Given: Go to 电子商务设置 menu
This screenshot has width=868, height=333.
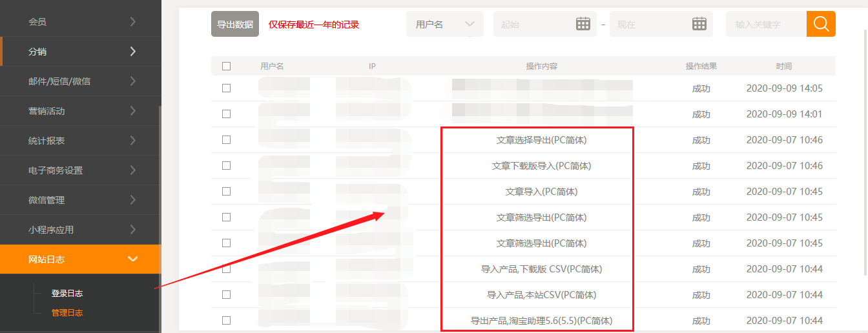Looking at the screenshot, I should pos(80,170).
